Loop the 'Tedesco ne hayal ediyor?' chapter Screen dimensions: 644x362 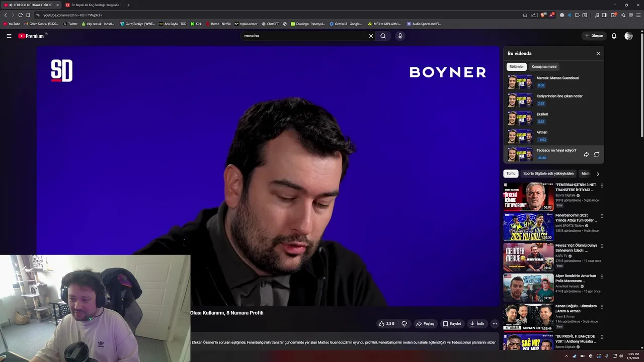597,154
